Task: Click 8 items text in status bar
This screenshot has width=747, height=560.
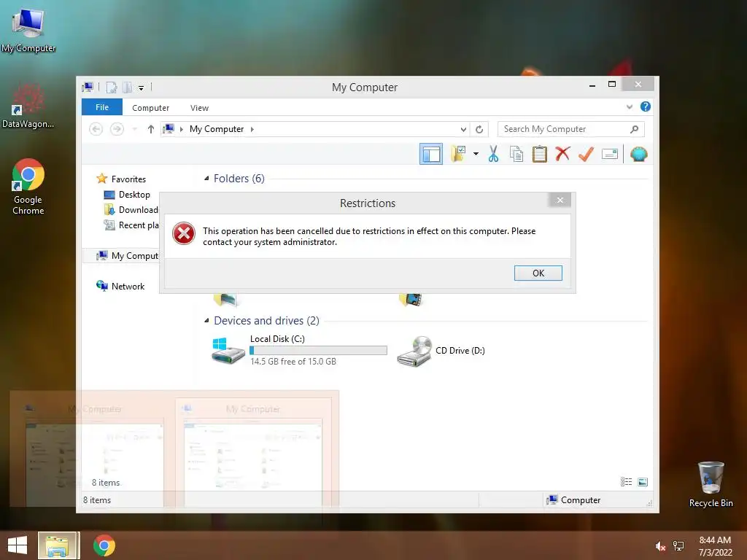Action: point(97,500)
